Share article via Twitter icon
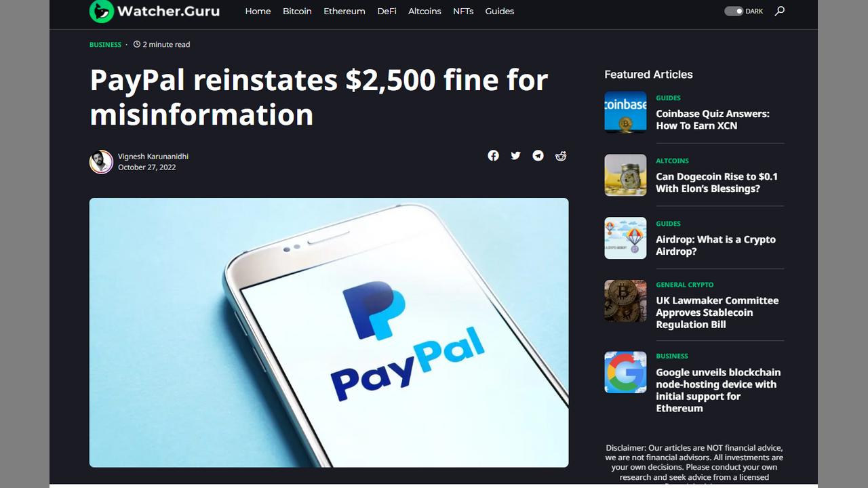The height and width of the screenshot is (488, 868). 515,156
